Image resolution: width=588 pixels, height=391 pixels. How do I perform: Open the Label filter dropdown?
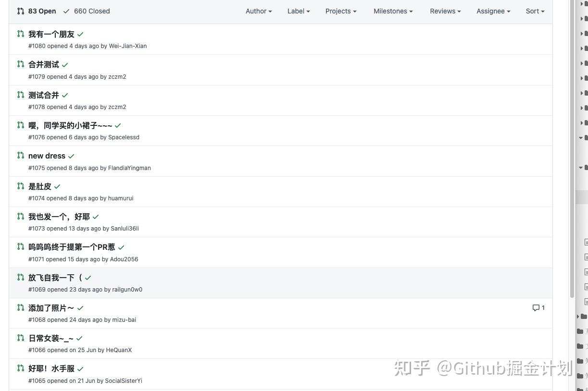tap(299, 11)
